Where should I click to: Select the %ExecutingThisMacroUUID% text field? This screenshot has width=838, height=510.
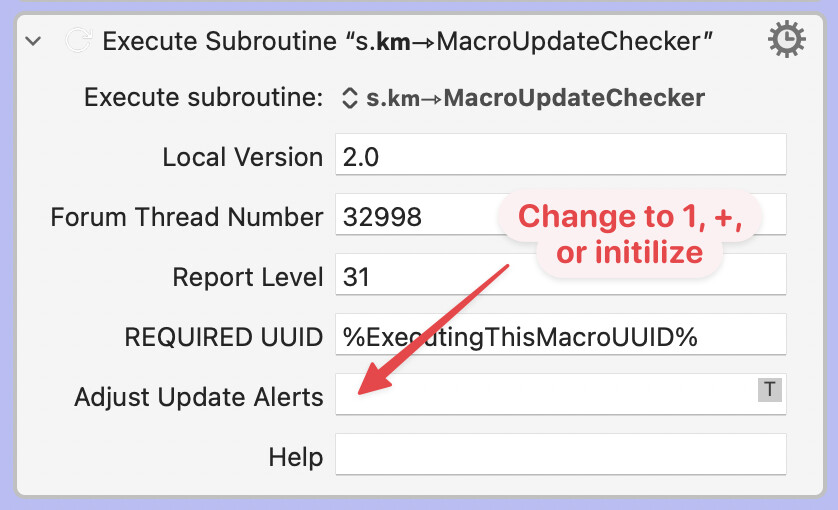pos(560,337)
